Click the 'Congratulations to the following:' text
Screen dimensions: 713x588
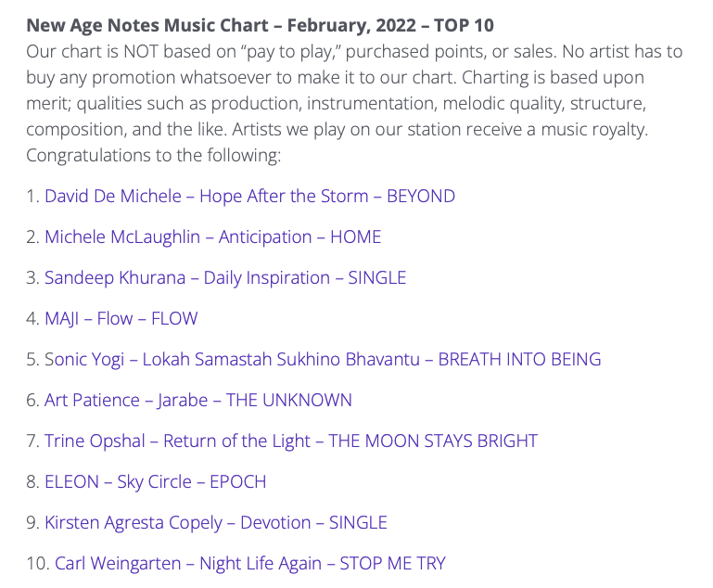pyautogui.click(x=154, y=156)
